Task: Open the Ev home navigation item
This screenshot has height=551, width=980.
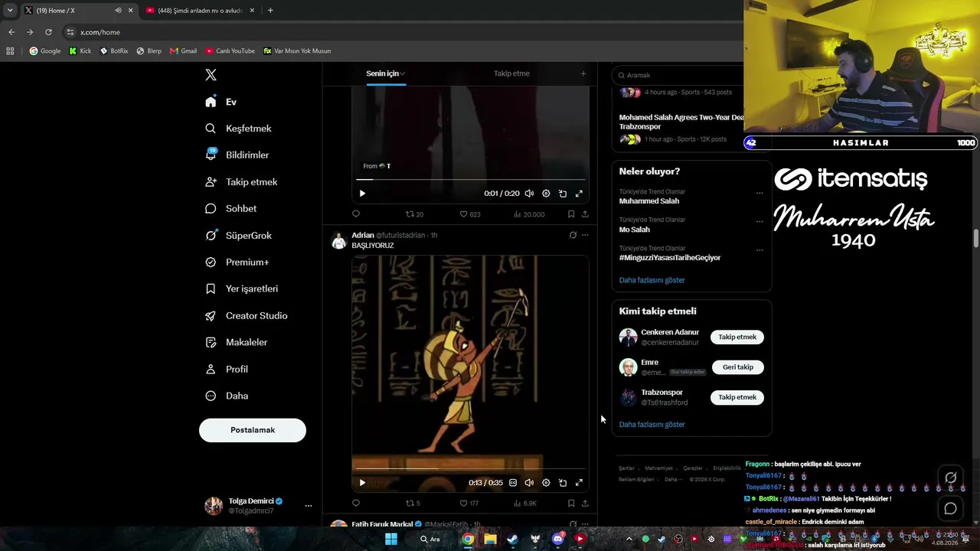Action: click(221, 102)
